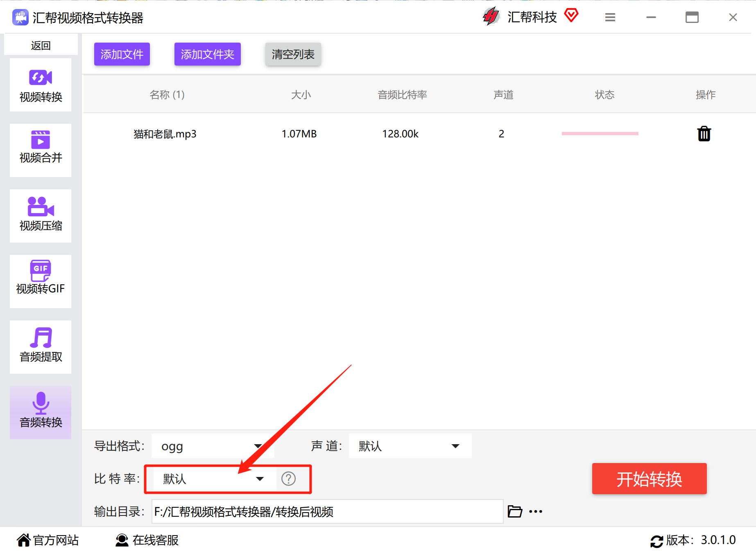
Task: Click the bitrate help question mark icon
Action: (x=289, y=479)
